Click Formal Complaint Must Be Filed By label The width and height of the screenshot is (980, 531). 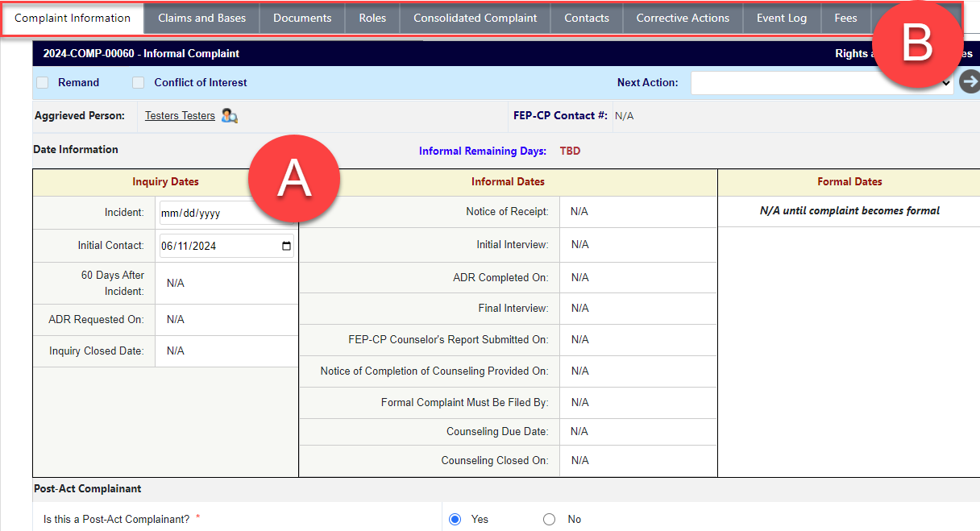pos(464,402)
